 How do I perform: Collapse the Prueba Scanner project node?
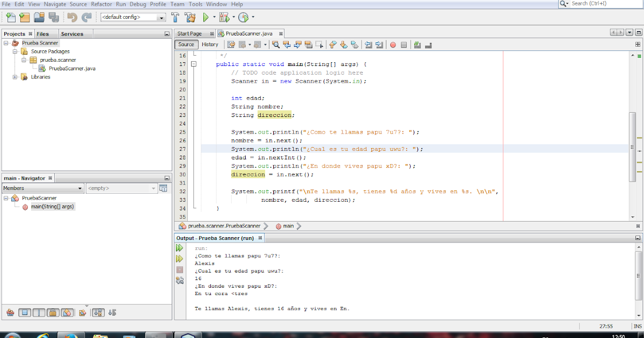point(6,43)
